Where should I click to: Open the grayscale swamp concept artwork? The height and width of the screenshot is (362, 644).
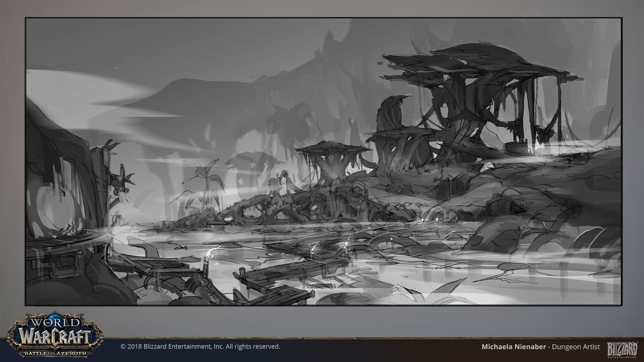click(x=324, y=161)
